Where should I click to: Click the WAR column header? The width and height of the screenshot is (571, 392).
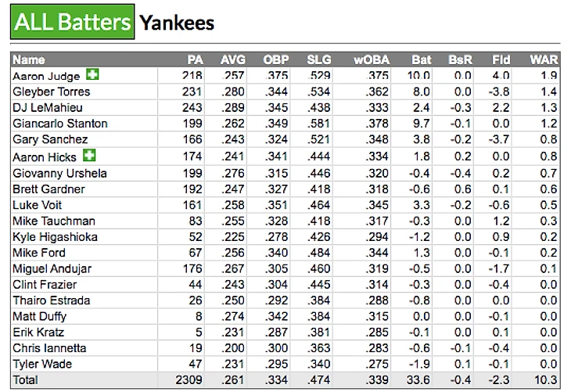pyautogui.click(x=544, y=59)
